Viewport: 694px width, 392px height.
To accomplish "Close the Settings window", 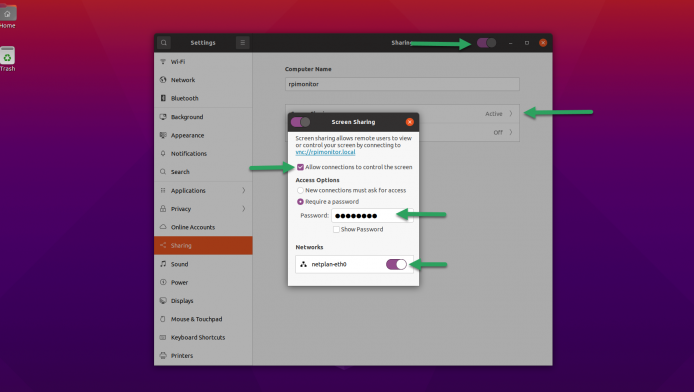I will (x=543, y=42).
